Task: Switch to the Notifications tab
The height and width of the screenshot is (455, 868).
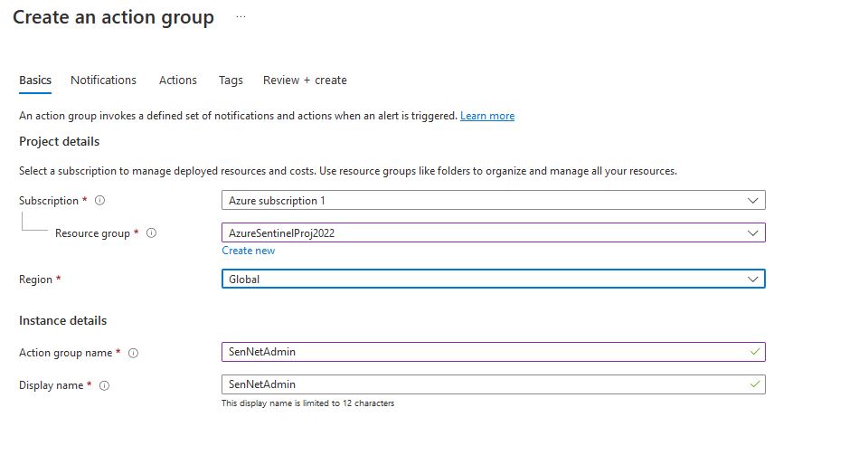Action: coord(103,81)
